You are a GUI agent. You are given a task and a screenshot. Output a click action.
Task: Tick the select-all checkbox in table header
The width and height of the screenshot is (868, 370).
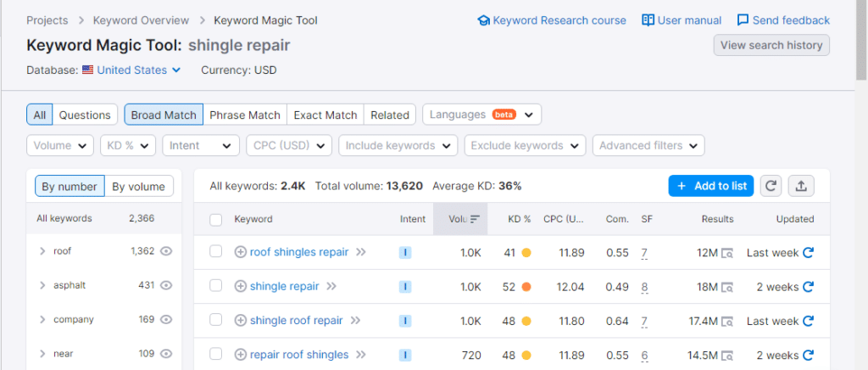(216, 220)
